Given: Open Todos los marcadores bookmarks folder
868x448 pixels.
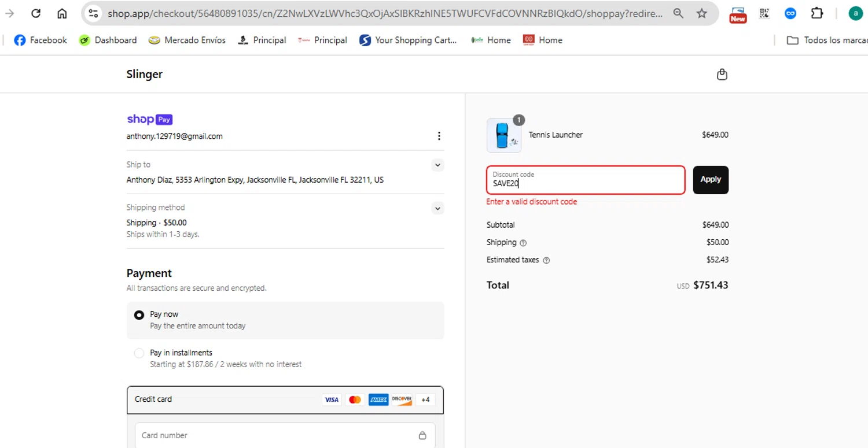Looking at the screenshot, I should pos(827,40).
